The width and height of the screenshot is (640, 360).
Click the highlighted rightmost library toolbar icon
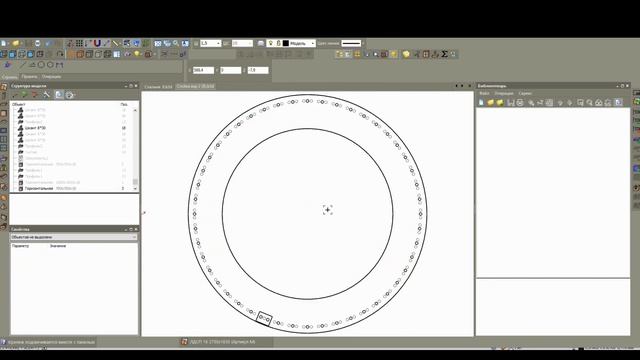(x=619, y=102)
